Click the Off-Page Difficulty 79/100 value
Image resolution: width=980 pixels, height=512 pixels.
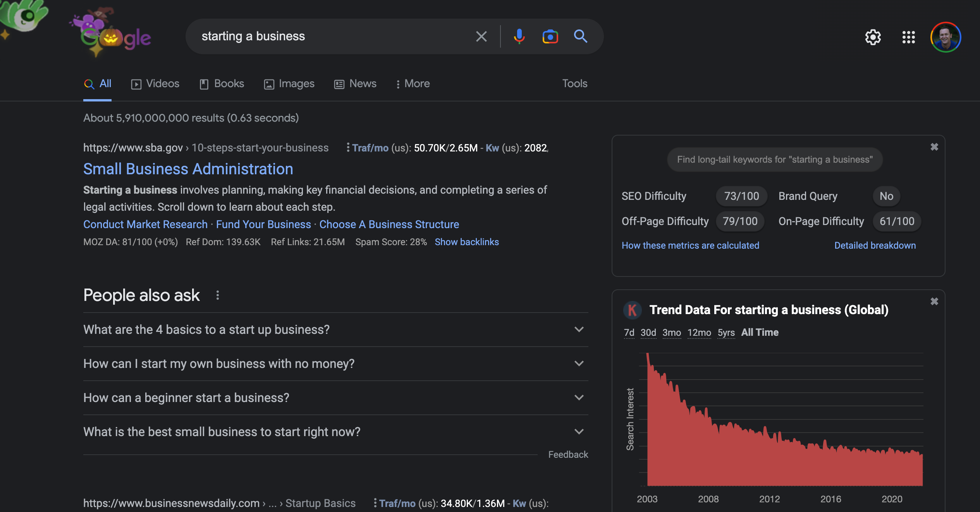pos(740,222)
